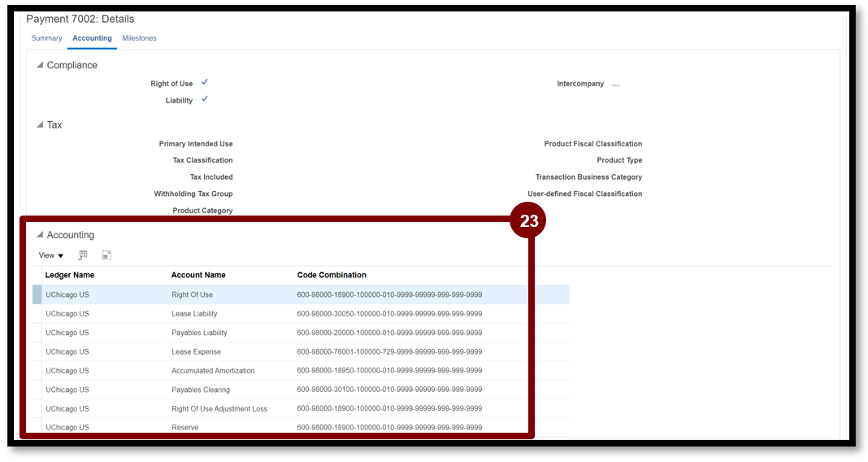
Task: Click the Tax Classification label
Action: click(x=202, y=160)
